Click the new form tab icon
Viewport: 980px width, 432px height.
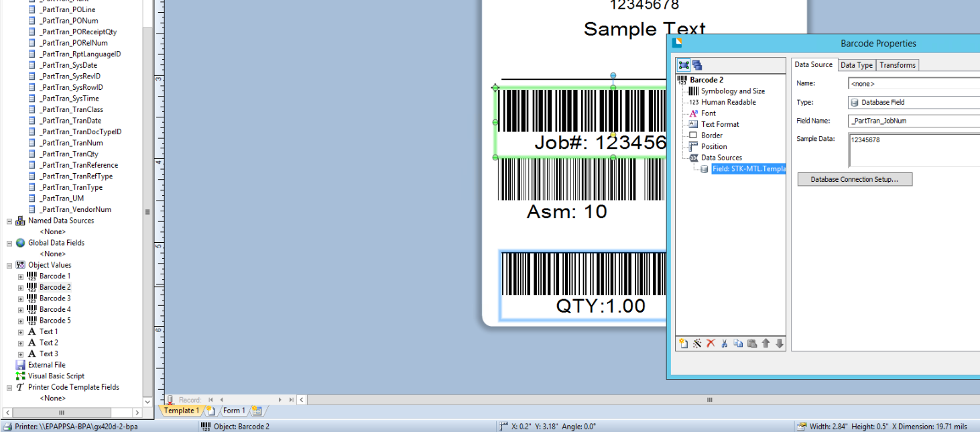click(x=256, y=411)
